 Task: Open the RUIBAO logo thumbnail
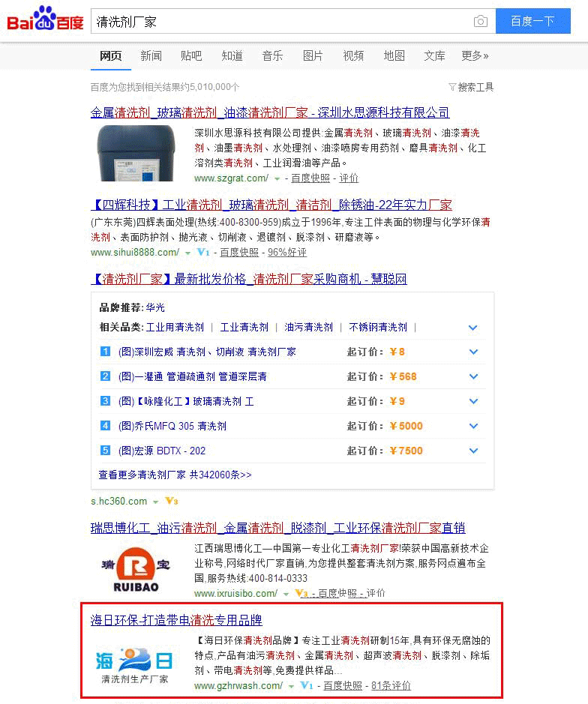pyautogui.click(x=136, y=569)
